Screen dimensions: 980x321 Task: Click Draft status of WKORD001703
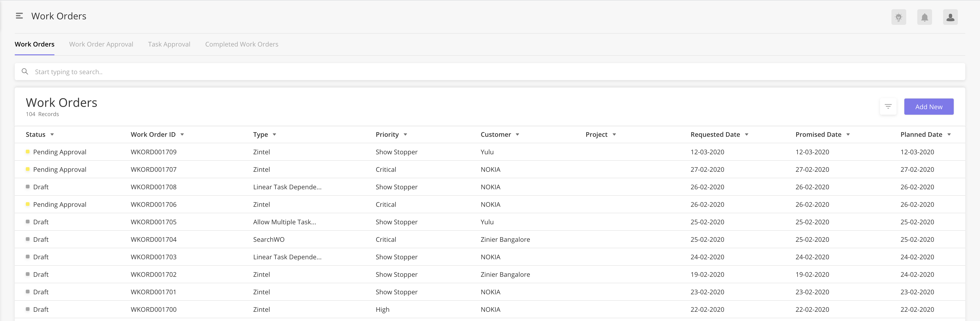point(41,257)
